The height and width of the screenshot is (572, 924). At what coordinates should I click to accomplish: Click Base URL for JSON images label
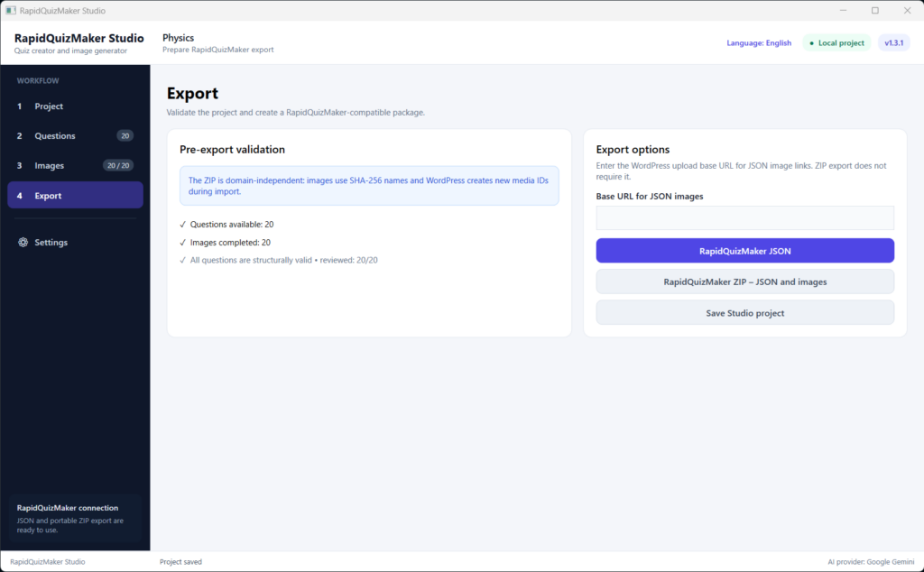[x=650, y=196]
